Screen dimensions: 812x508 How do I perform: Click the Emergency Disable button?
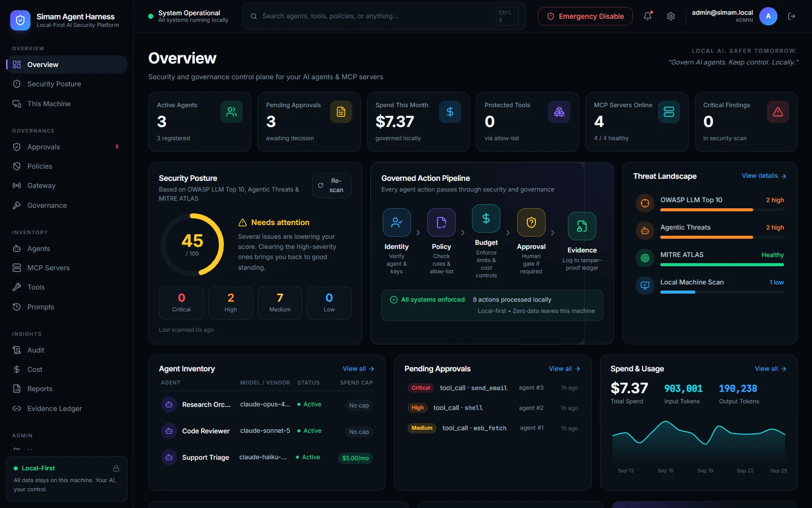[585, 16]
